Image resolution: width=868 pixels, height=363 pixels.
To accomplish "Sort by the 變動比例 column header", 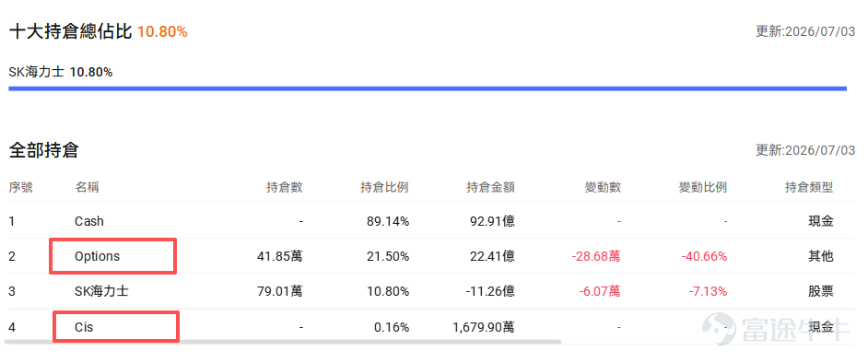I will coord(702,188).
